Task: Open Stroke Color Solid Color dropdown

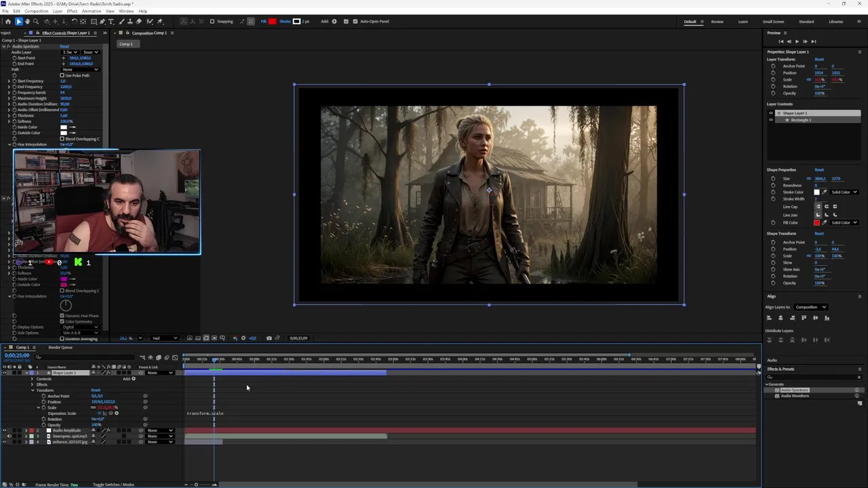Action: click(845, 192)
